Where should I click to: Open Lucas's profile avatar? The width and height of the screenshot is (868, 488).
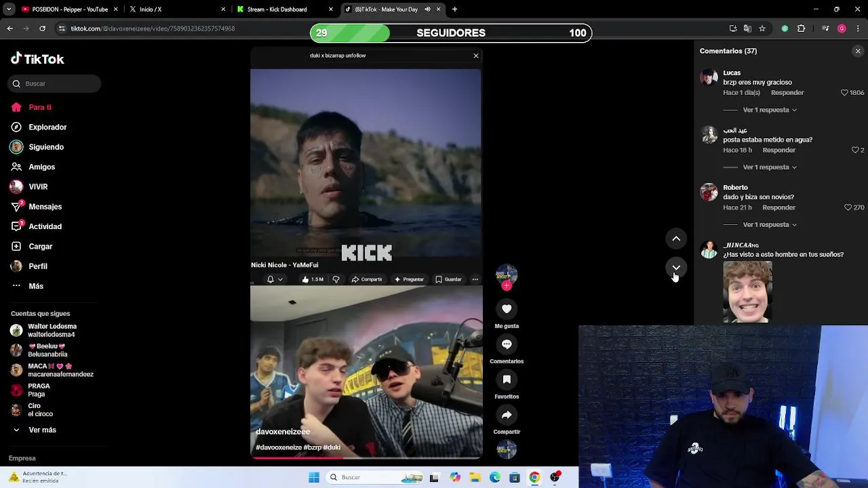(x=709, y=77)
